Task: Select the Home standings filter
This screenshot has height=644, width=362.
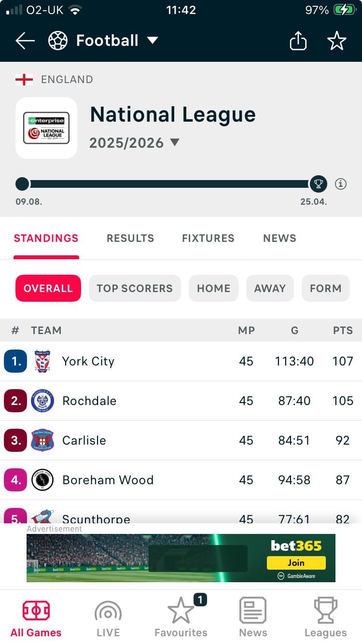Action: pos(213,288)
